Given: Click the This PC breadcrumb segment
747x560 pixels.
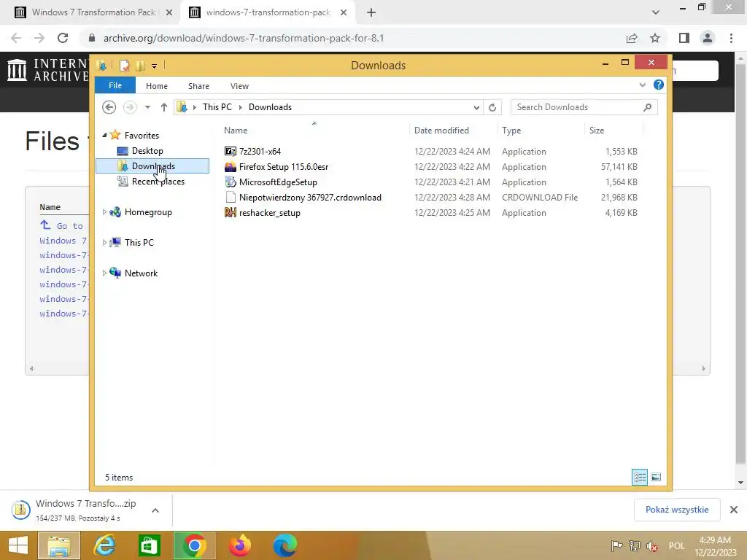Looking at the screenshot, I should [217, 107].
